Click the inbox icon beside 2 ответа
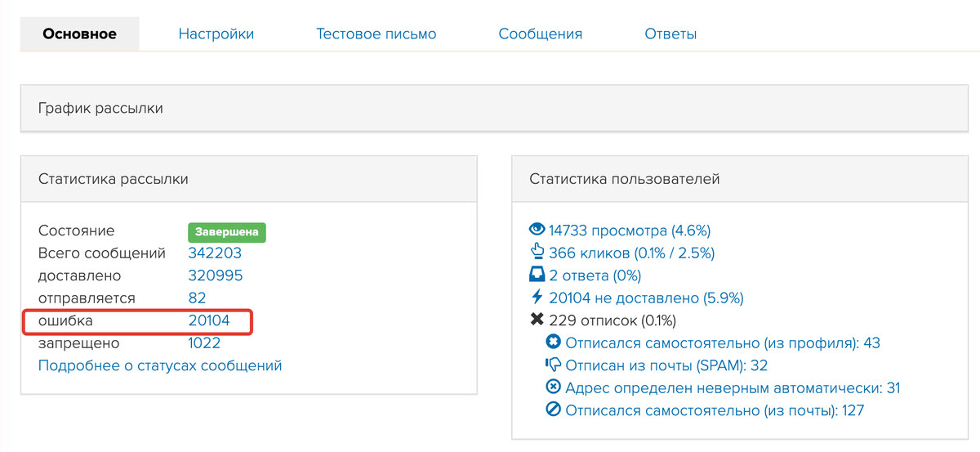The height and width of the screenshot is (452, 980). [537, 275]
